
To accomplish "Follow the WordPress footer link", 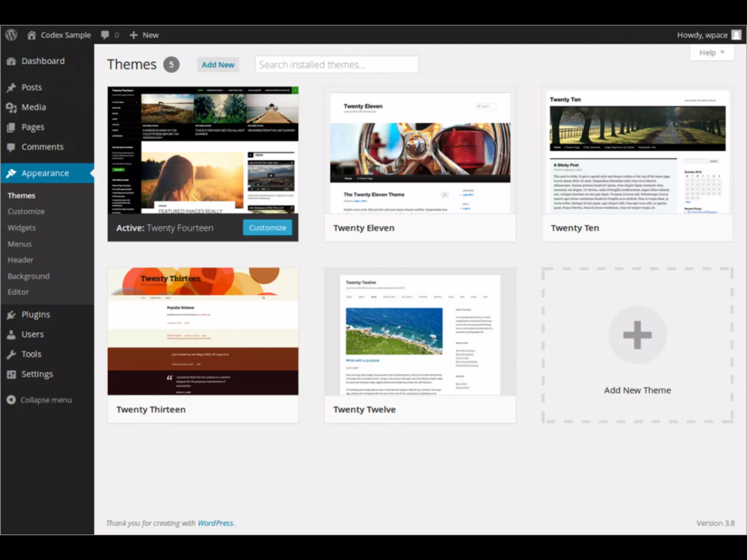I will click(x=215, y=523).
